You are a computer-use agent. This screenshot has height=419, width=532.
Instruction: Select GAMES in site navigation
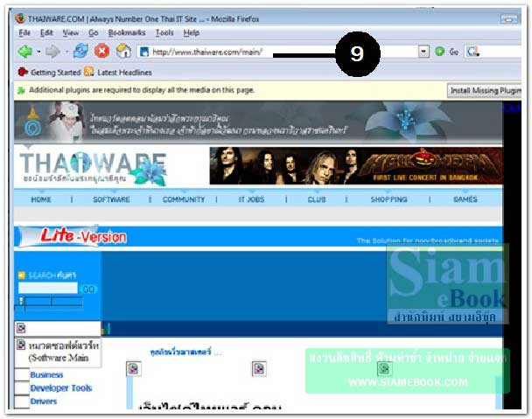pos(465,199)
